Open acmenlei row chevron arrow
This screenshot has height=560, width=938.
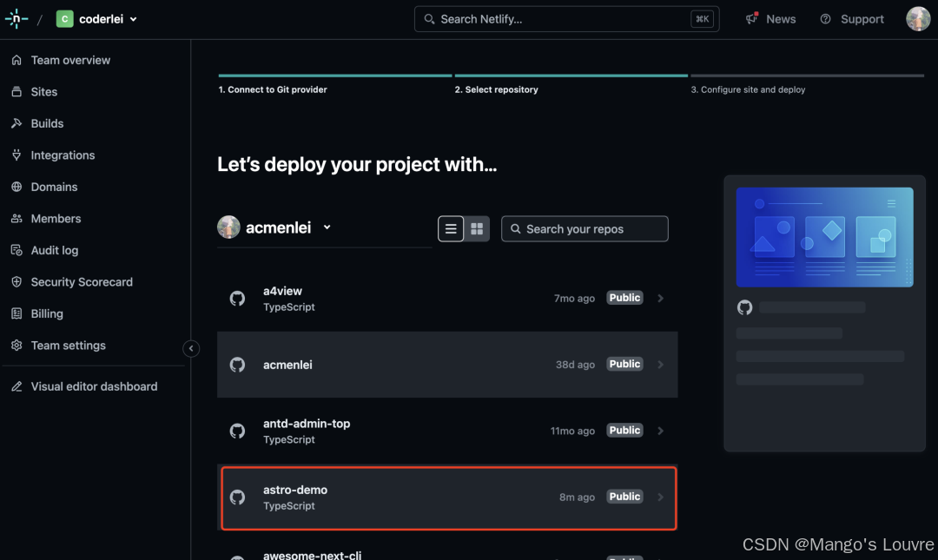[x=660, y=365]
